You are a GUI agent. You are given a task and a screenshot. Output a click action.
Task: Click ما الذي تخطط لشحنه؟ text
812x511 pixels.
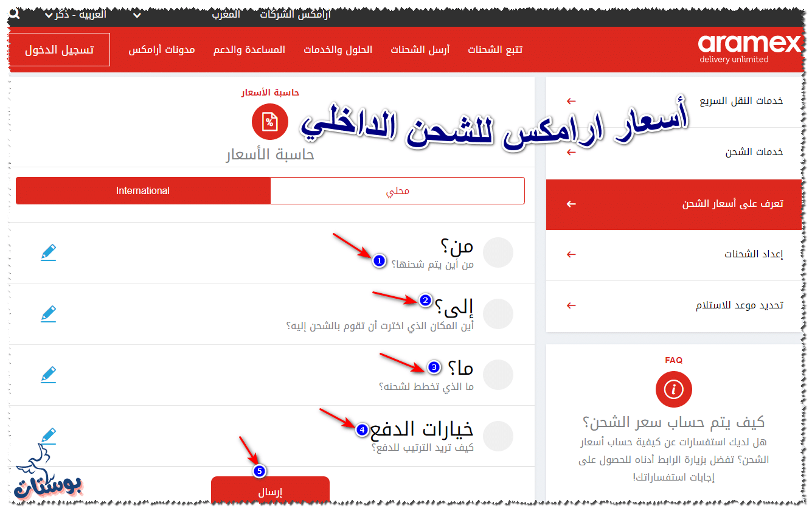point(426,387)
